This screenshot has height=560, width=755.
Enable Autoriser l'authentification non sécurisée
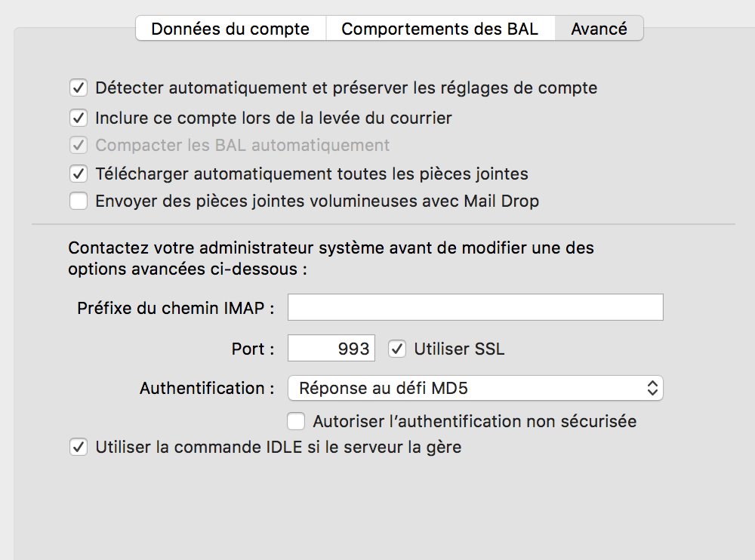tap(297, 420)
